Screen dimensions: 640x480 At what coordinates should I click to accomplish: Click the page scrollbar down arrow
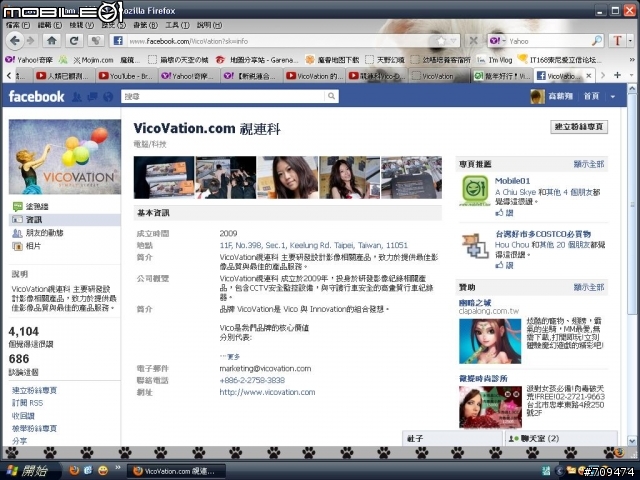632,441
